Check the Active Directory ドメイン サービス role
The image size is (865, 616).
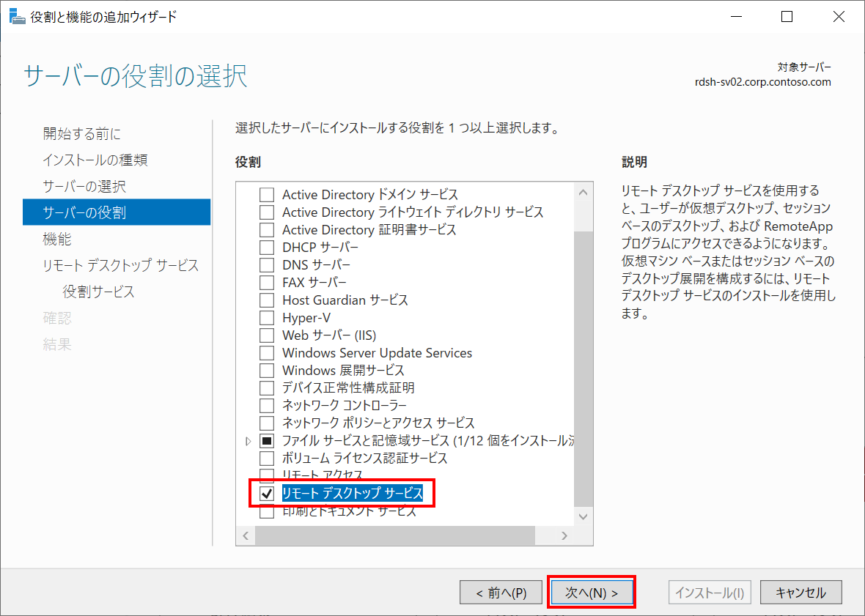[x=268, y=194]
